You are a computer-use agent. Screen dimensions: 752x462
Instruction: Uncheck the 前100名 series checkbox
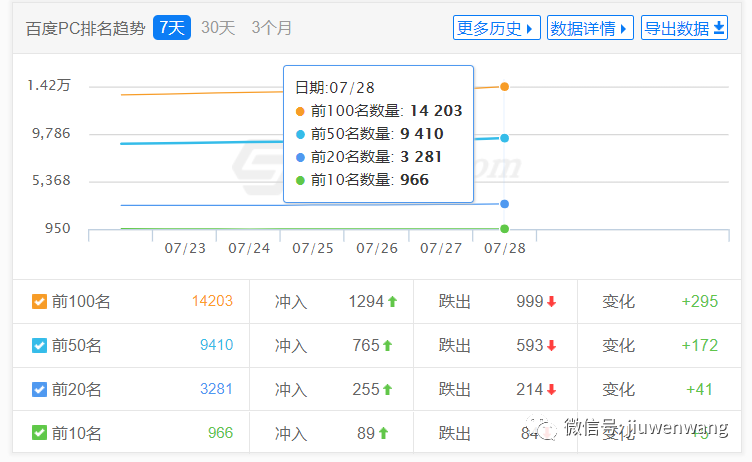coord(39,301)
